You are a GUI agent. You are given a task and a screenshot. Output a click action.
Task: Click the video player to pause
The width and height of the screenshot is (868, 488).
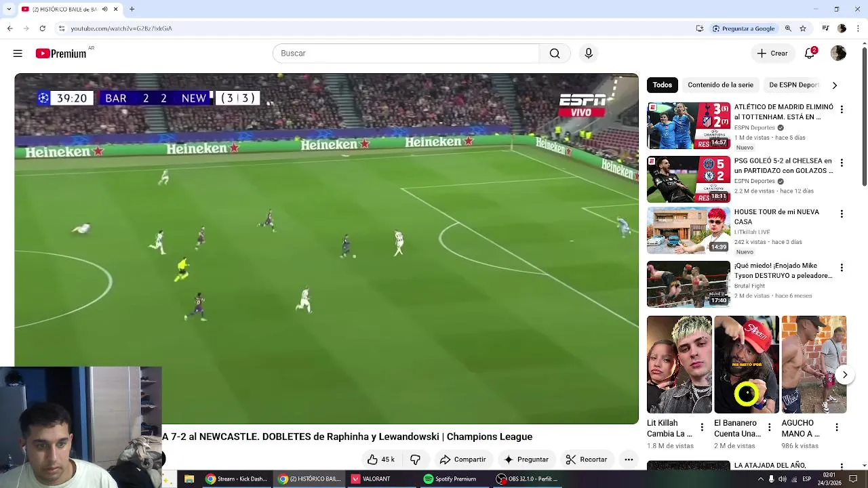(x=326, y=249)
